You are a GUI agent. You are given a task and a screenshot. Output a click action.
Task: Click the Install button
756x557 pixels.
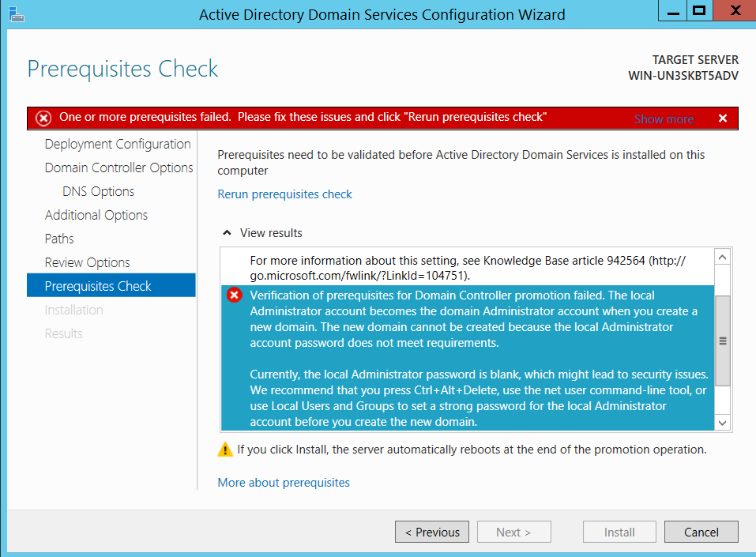point(619,532)
